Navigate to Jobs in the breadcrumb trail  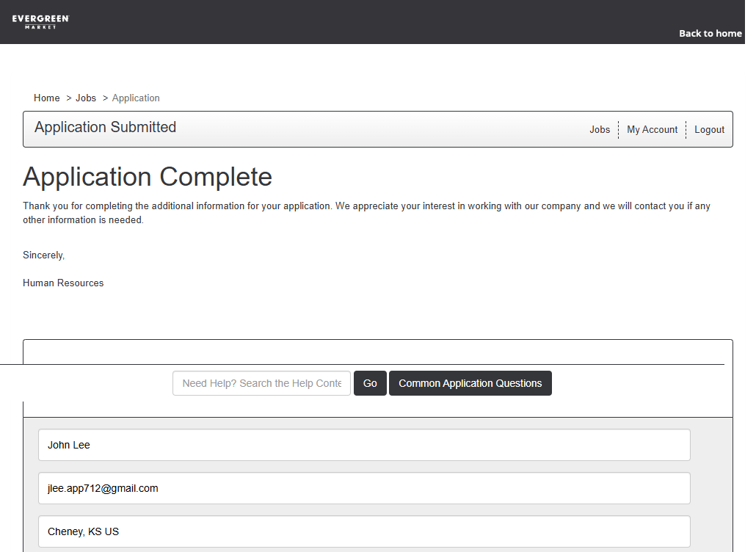(86, 98)
